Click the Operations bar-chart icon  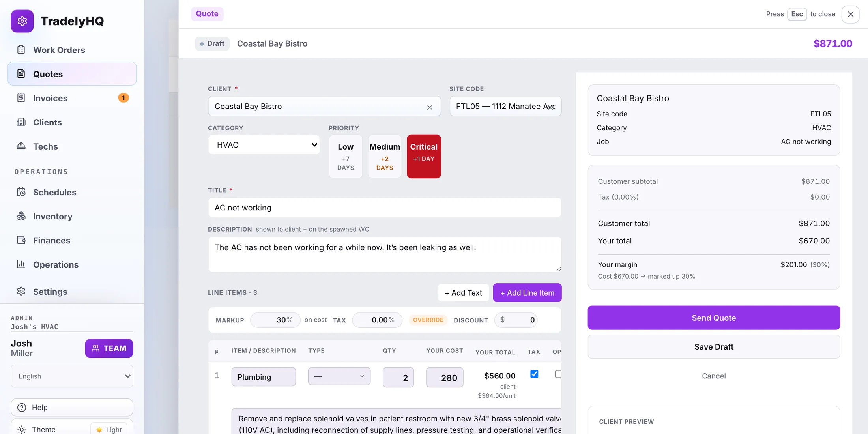[21, 264]
